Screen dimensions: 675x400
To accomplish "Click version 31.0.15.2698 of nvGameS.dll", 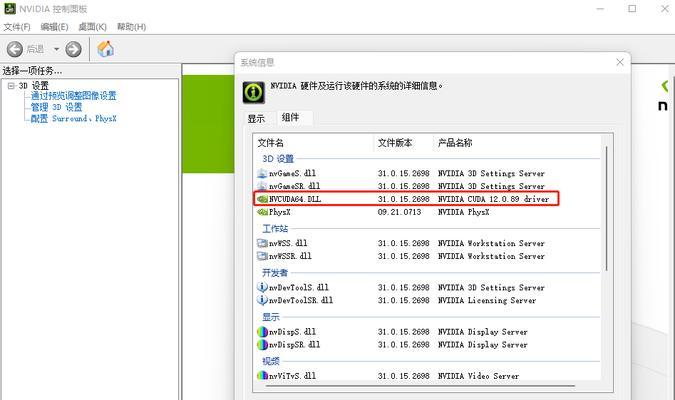I will (403, 174).
